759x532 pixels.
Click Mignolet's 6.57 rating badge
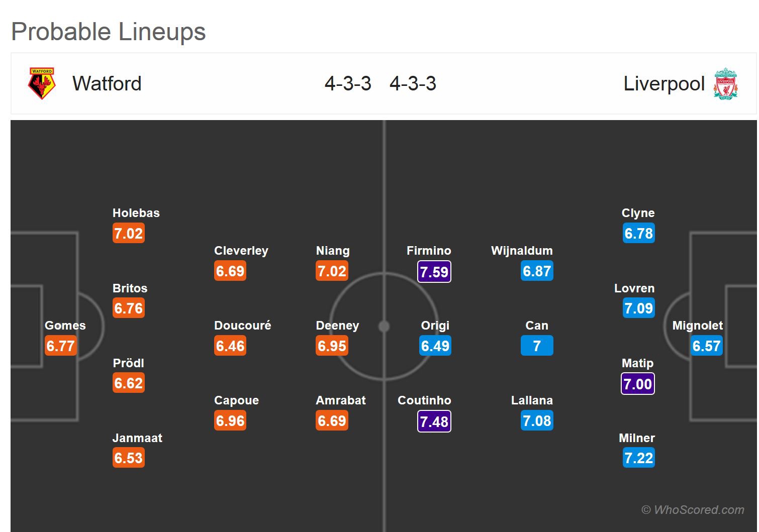[706, 346]
